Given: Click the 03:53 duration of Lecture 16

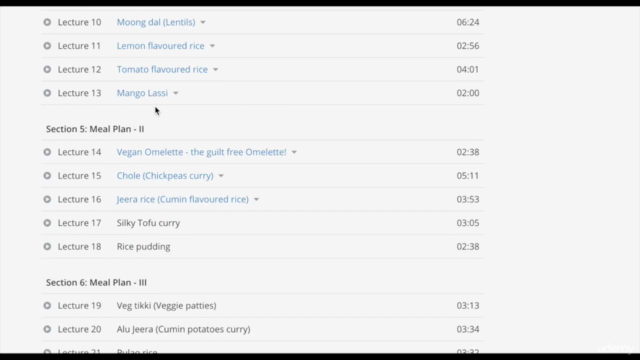Looking at the screenshot, I should [x=468, y=199].
